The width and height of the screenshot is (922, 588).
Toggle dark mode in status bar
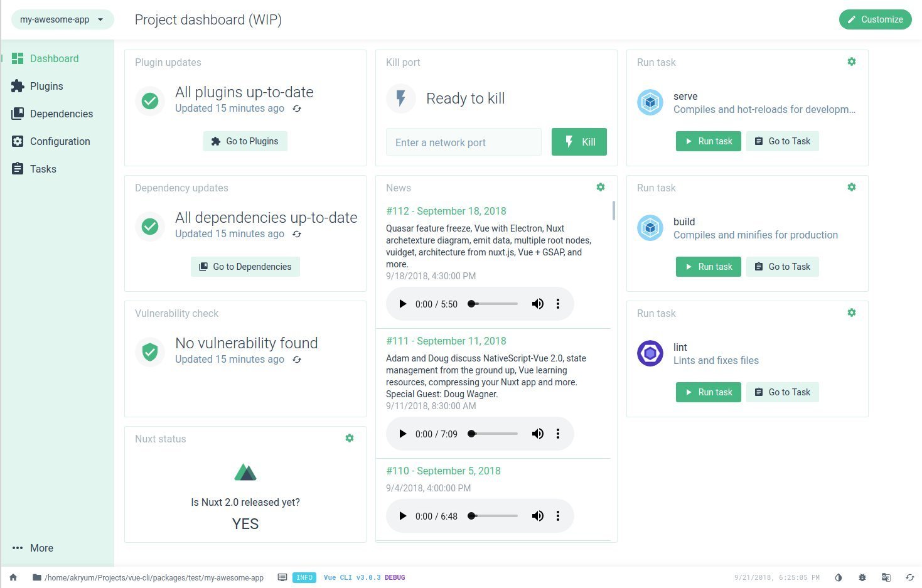839,577
